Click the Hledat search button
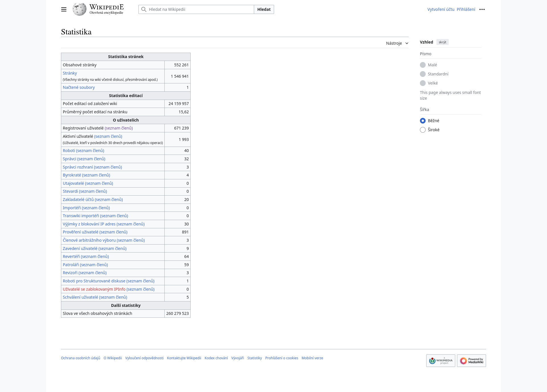The width and height of the screenshot is (547, 392). coord(264,9)
